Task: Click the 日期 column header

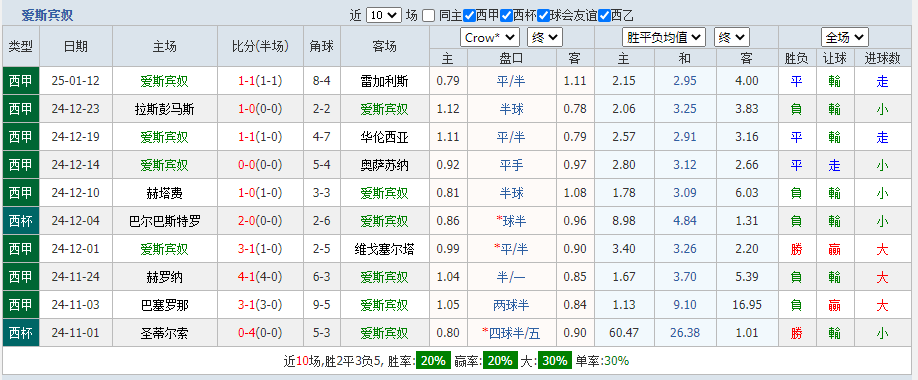Action: click(76, 46)
